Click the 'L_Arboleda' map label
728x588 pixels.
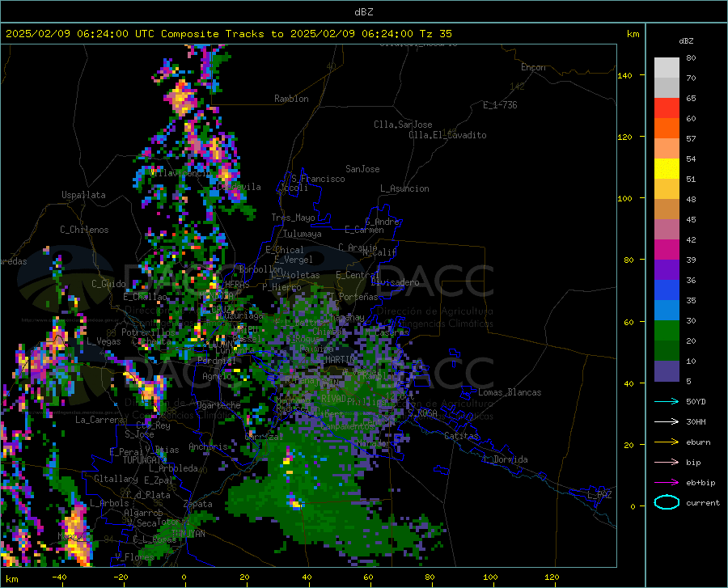pos(173,468)
